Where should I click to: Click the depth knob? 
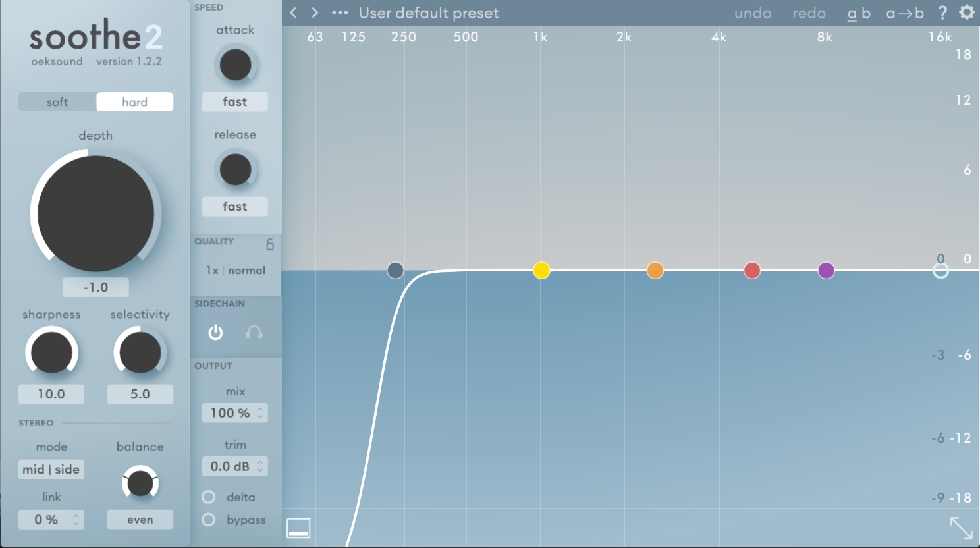(95, 214)
